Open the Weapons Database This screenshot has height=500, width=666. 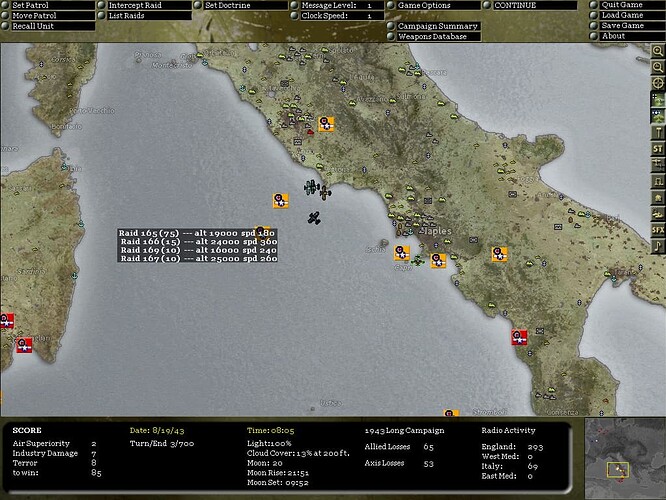coord(434,37)
